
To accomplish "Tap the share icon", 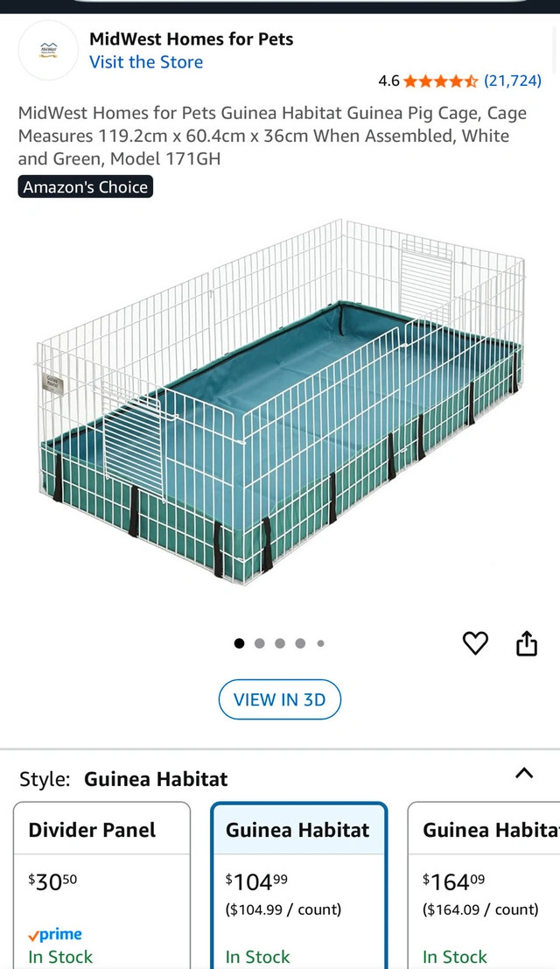I will point(526,642).
